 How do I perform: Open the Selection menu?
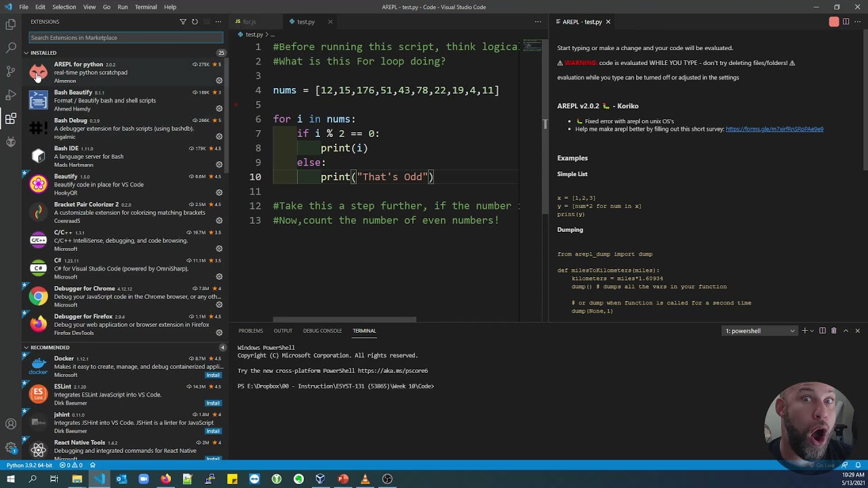[x=64, y=7]
